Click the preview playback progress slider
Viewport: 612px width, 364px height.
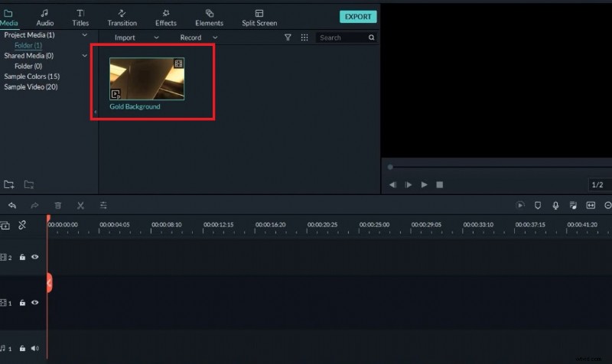(x=490, y=167)
